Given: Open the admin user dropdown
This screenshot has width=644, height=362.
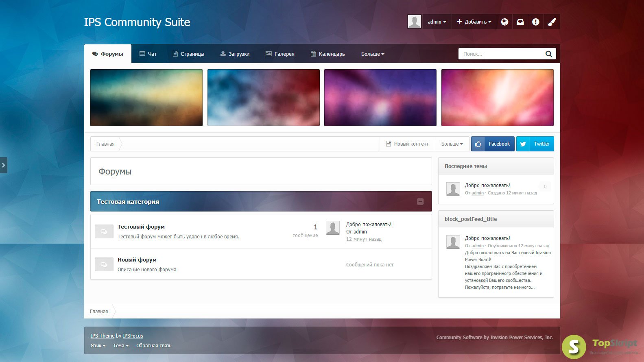Looking at the screenshot, I should [x=437, y=22].
